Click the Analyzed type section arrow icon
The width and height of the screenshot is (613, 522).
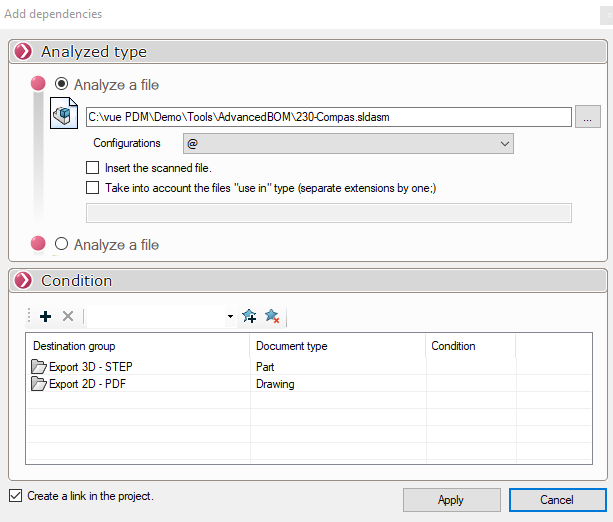[24, 52]
